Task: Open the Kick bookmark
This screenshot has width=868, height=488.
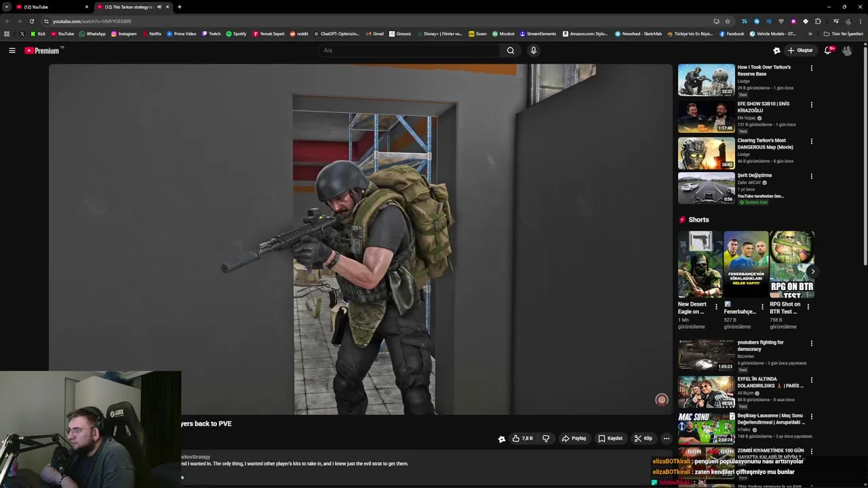Action: point(38,33)
